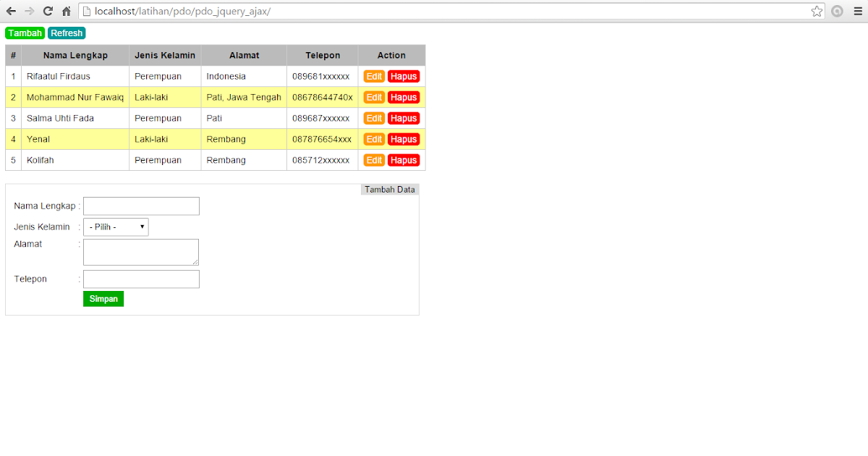Viewport: 868px width, 456px height.
Task: Open the Chrome settings menu icon
Action: (x=858, y=11)
